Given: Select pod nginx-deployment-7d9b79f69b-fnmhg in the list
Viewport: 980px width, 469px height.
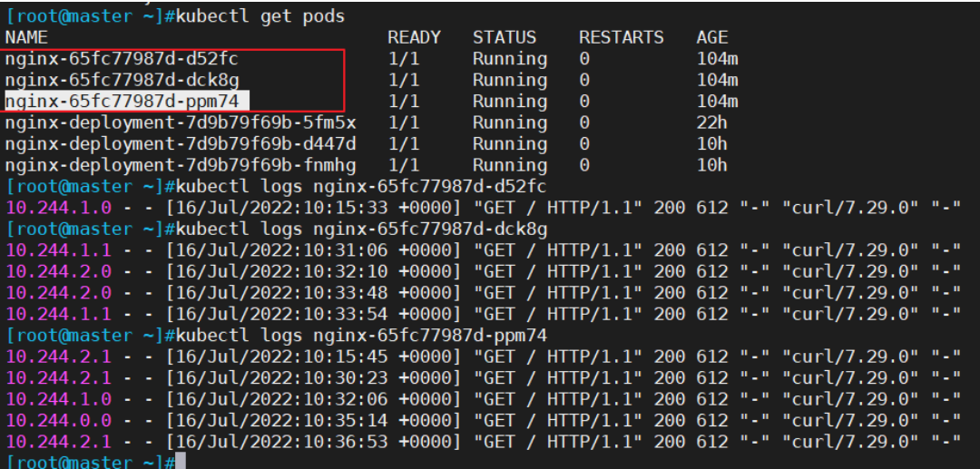Looking at the screenshot, I should click(181, 165).
